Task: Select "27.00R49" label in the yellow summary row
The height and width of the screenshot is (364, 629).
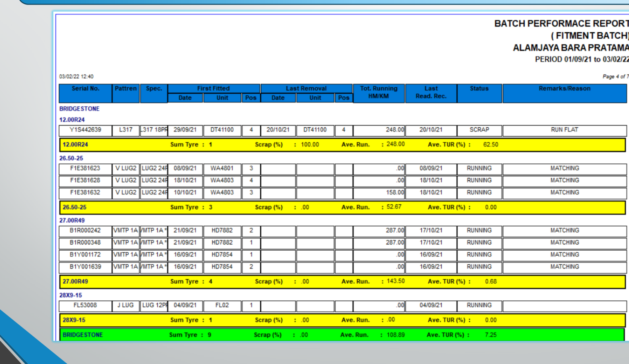Action: tap(75, 282)
